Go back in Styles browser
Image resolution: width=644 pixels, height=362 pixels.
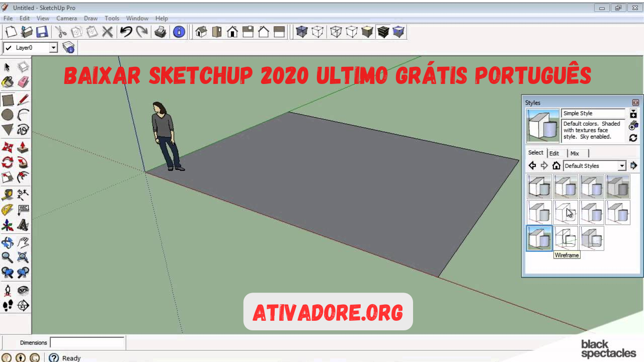[532, 166]
